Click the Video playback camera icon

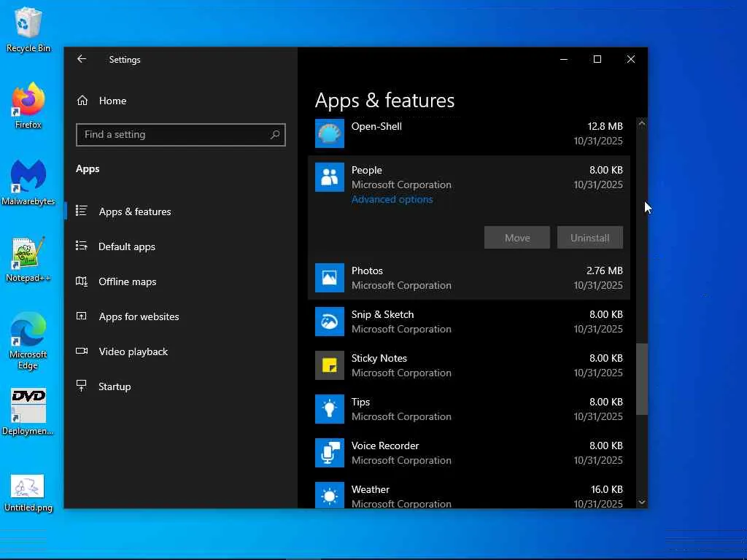(x=82, y=351)
